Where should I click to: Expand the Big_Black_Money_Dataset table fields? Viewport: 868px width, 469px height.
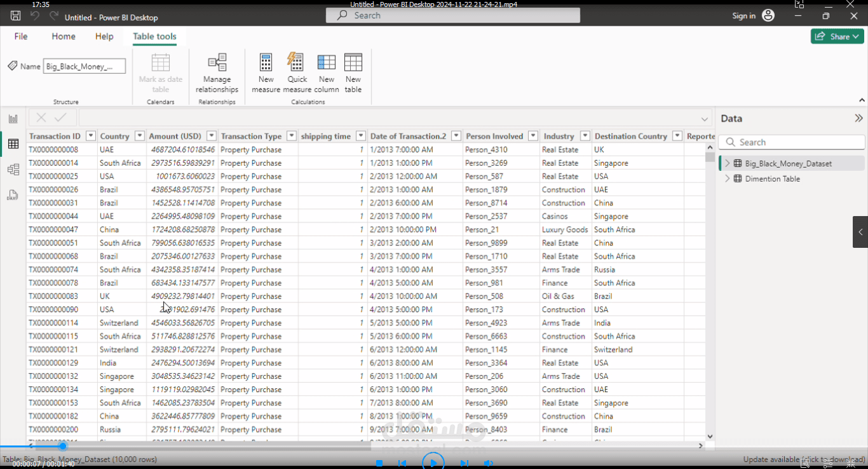[x=728, y=163]
